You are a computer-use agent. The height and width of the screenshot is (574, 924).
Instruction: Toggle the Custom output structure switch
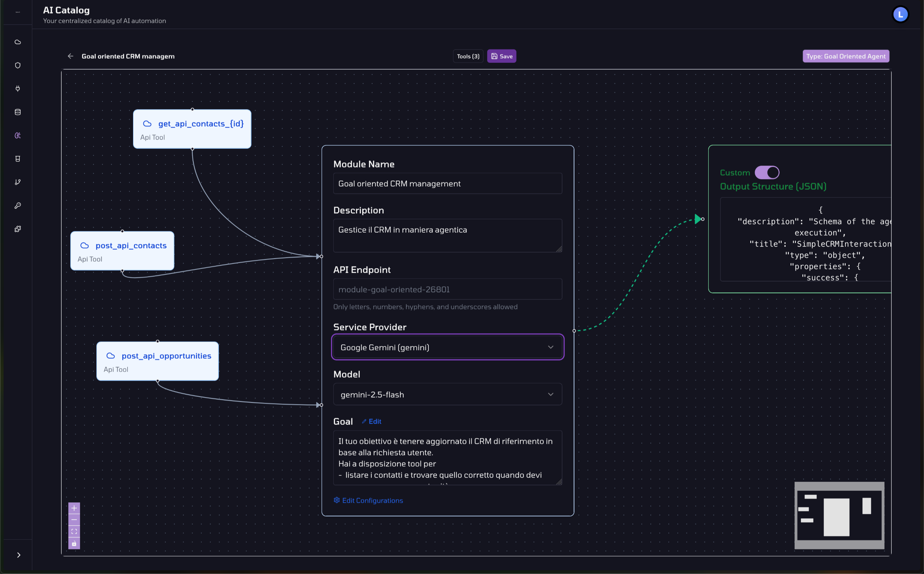pyautogui.click(x=767, y=172)
